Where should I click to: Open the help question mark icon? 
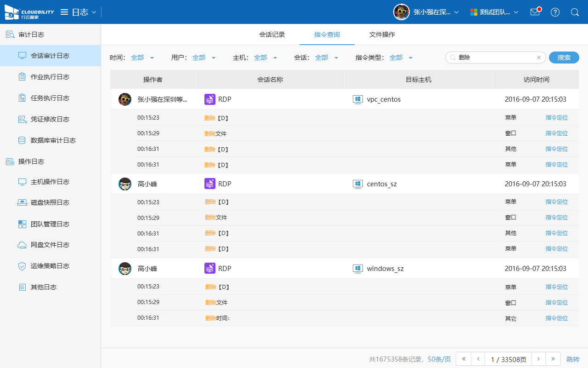pyautogui.click(x=555, y=12)
